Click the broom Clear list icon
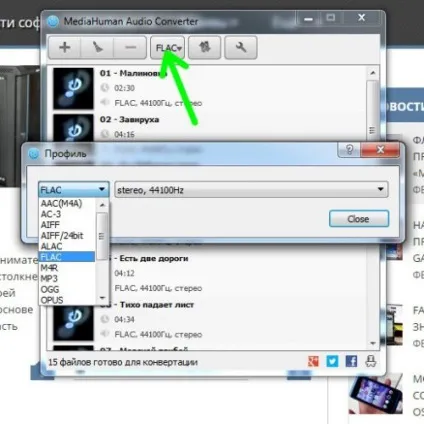424x424 pixels. 97,48
